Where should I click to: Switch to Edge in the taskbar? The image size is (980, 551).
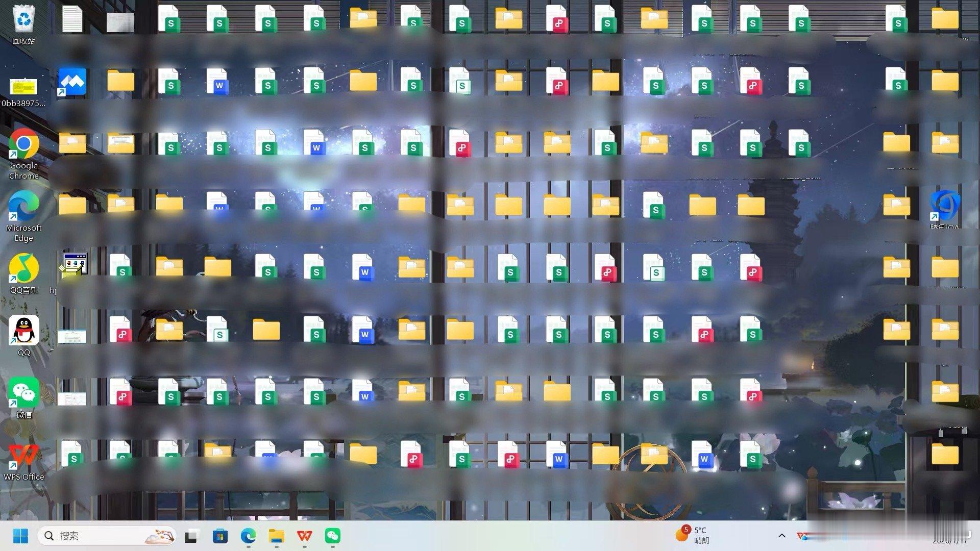(x=249, y=536)
